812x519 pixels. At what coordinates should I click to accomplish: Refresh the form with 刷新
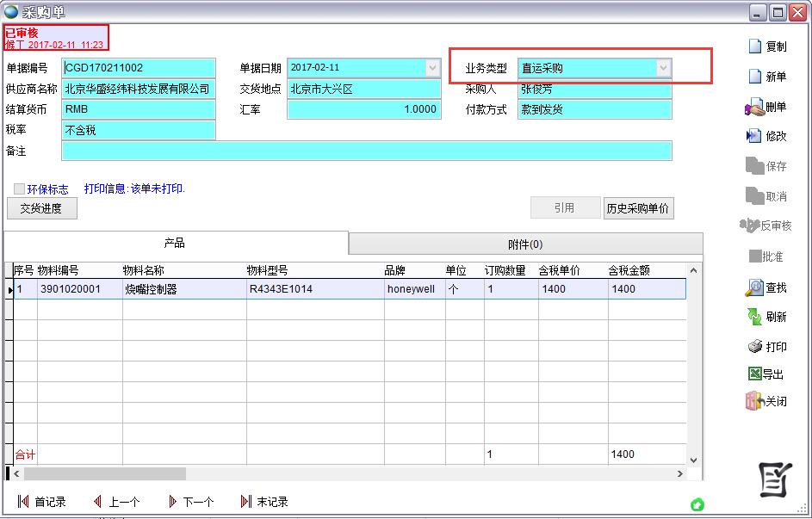pyautogui.click(x=754, y=317)
